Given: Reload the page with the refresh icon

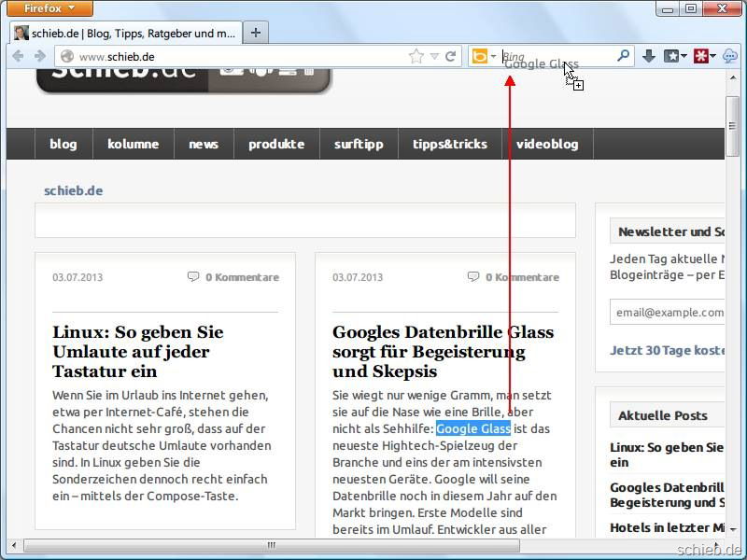Looking at the screenshot, I should [x=450, y=56].
